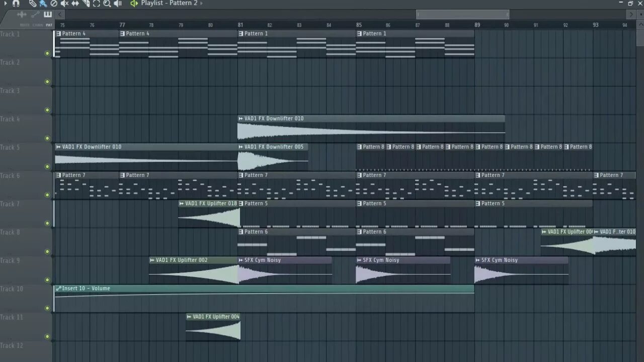Select the Delete tool
The height and width of the screenshot is (362, 644).
[x=54, y=3]
